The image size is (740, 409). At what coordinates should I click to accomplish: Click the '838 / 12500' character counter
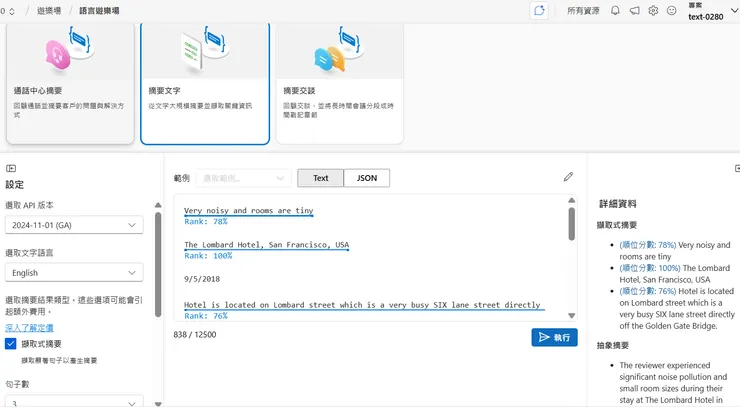[x=195, y=334]
